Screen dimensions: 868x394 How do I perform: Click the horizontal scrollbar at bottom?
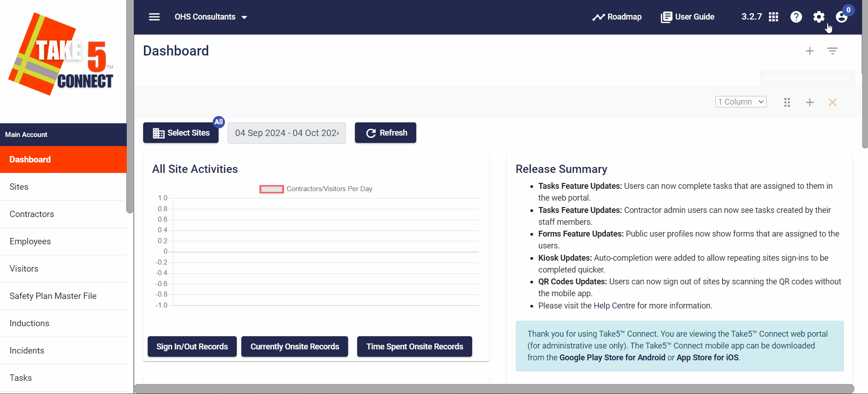tap(494, 389)
